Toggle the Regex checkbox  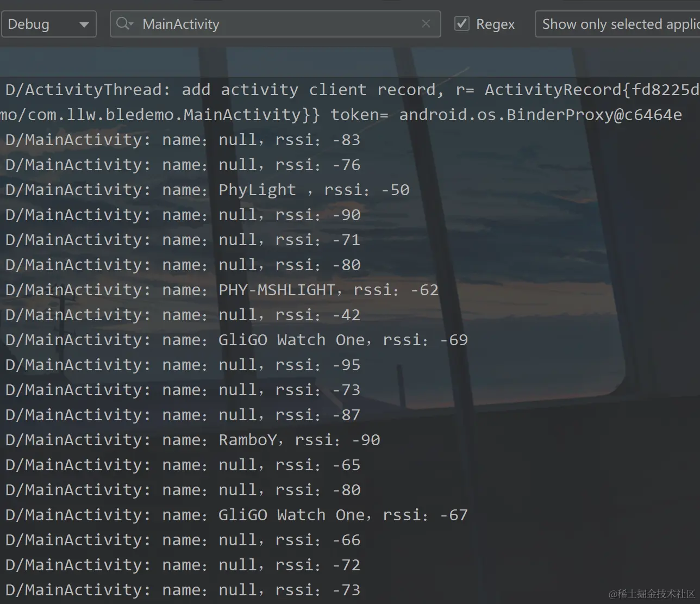coord(462,24)
